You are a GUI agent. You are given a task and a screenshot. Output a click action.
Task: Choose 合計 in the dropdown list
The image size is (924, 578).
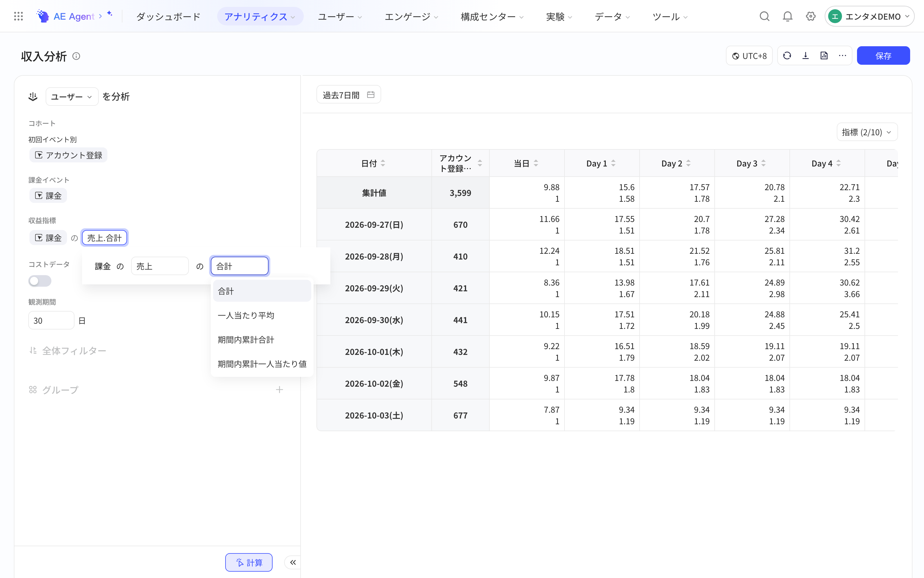[x=262, y=291]
